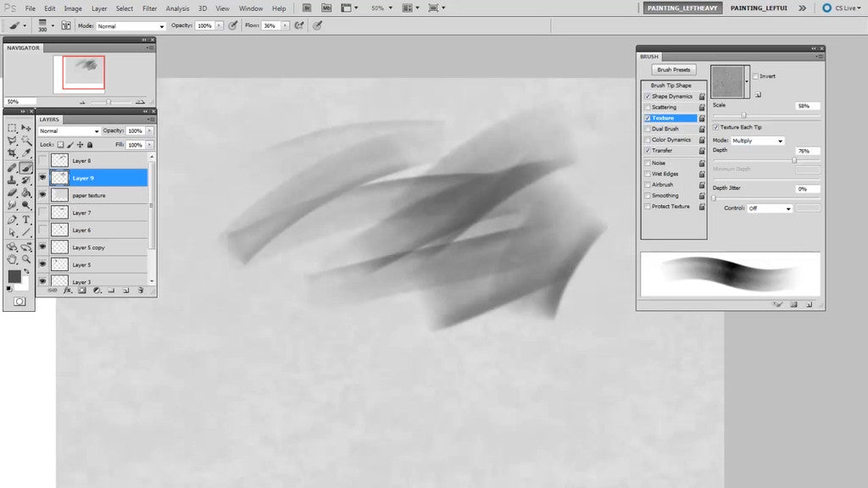The height and width of the screenshot is (488, 868).
Task: Open the Control dropdown currently set to Off
Action: [x=769, y=208]
